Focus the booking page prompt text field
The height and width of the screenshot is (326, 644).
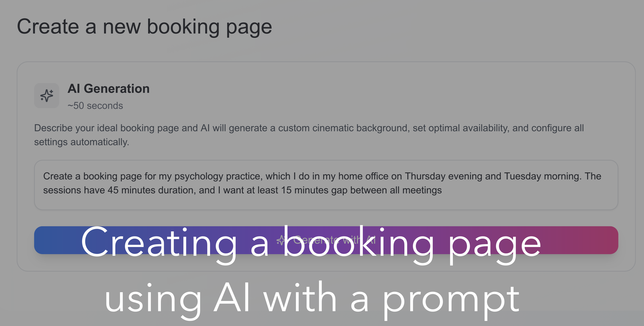coord(326,185)
